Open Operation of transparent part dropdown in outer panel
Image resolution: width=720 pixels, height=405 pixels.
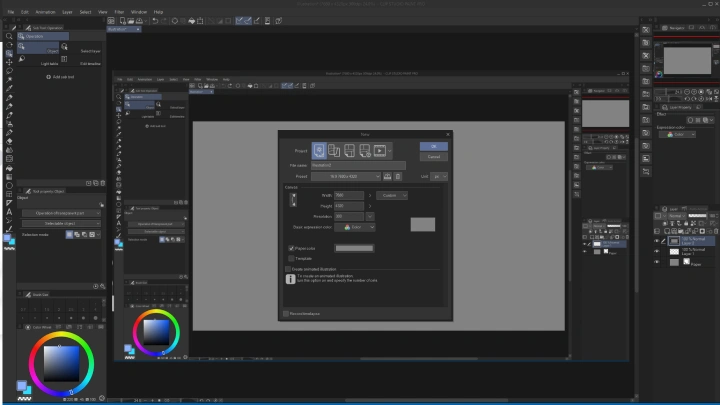click(61, 213)
